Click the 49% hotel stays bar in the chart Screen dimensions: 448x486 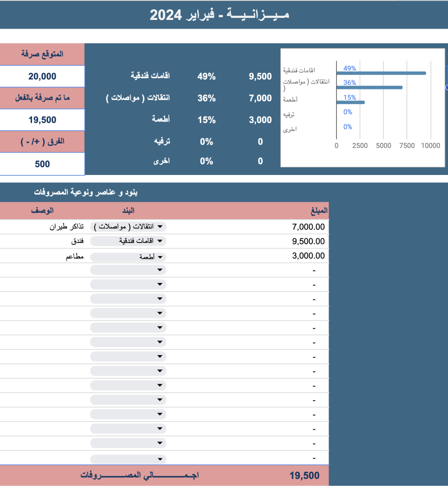(x=381, y=73)
